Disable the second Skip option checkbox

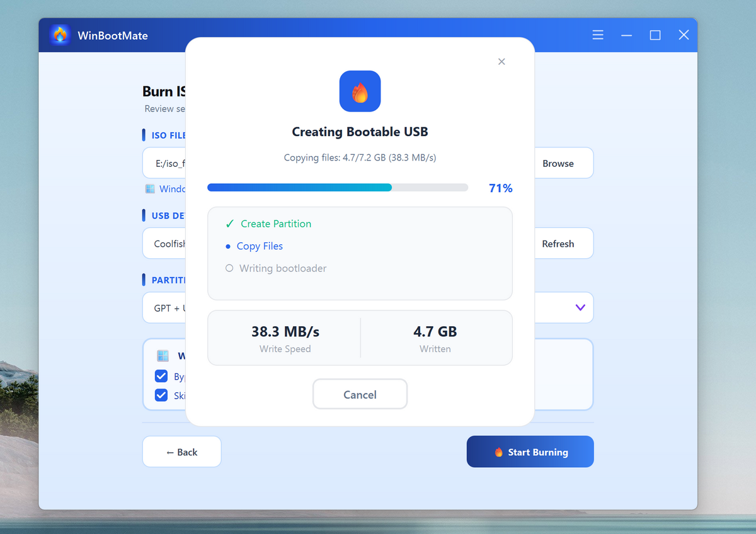pyautogui.click(x=163, y=395)
